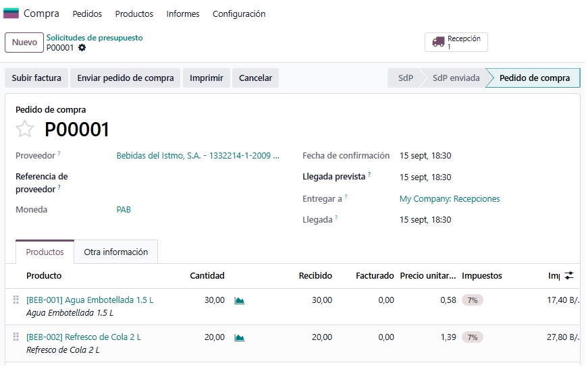Grab the drag handle of BEB-002 row
586x392 pixels.
(x=16, y=337)
